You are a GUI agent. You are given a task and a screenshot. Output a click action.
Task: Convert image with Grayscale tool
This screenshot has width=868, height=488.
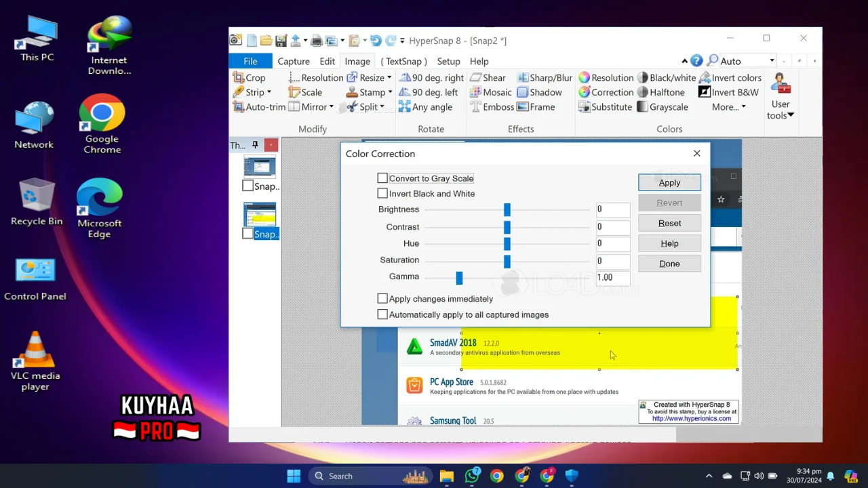point(663,107)
